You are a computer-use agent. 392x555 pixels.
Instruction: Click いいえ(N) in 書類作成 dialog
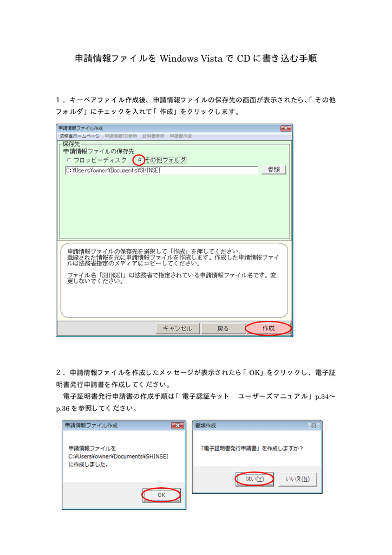point(297,479)
